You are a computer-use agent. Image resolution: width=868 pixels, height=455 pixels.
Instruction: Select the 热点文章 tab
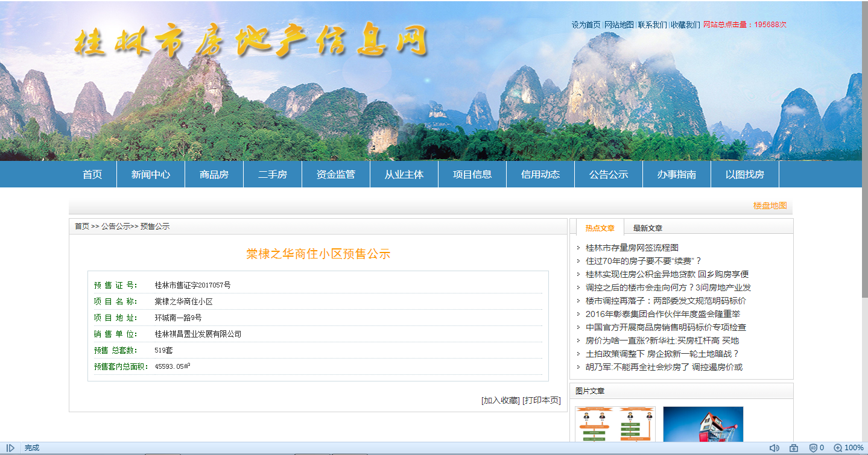tap(600, 228)
